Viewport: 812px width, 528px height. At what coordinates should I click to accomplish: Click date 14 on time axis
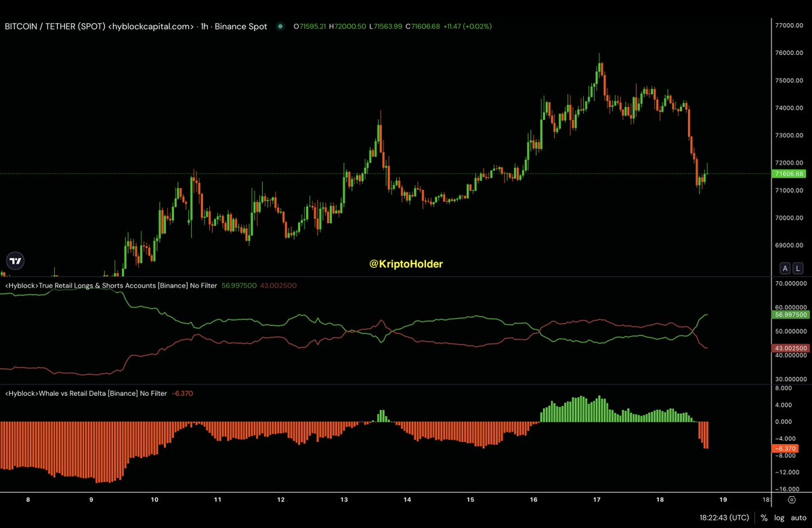click(407, 500)
